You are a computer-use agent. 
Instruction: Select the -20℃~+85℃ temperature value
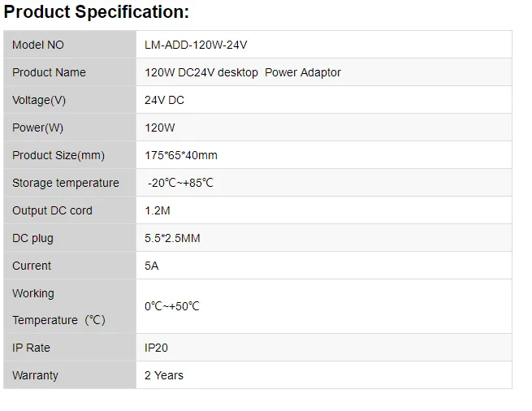coord(180,183)
